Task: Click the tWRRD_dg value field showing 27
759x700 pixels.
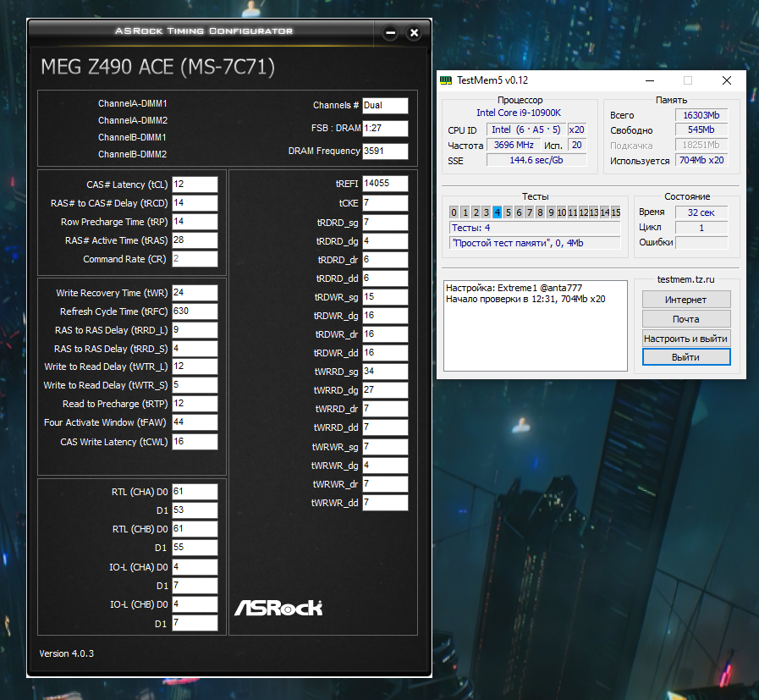Action: click(x=385, y=390)
